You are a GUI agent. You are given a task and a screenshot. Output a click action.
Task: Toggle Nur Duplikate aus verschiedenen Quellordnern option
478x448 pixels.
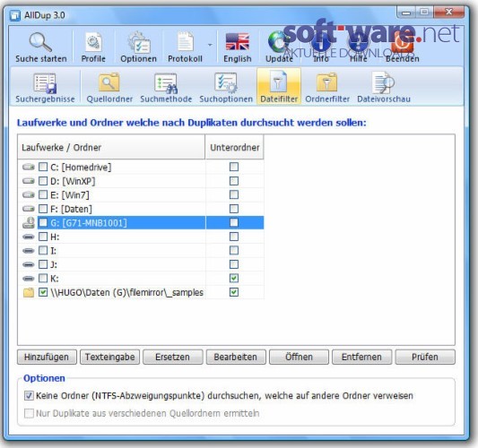29,413
